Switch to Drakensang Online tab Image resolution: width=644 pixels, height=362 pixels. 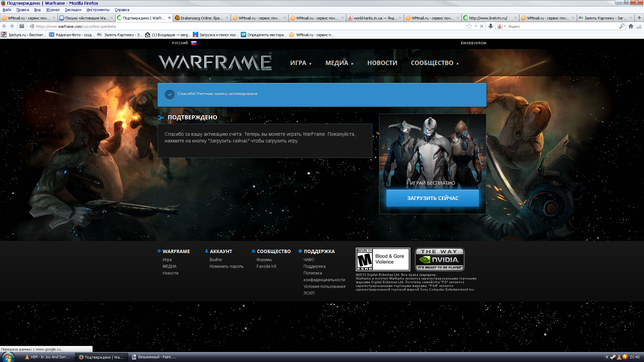point(201,18)
